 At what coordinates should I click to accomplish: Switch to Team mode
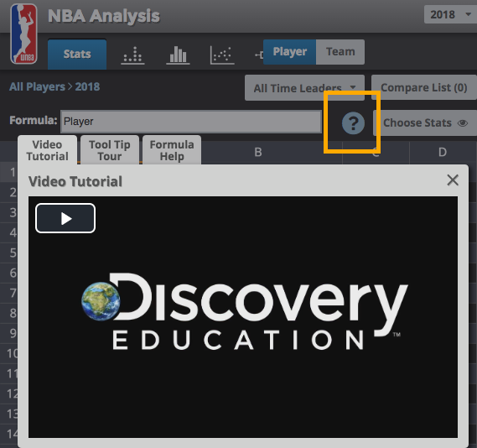pyautogui.click(x=340, y=52)
